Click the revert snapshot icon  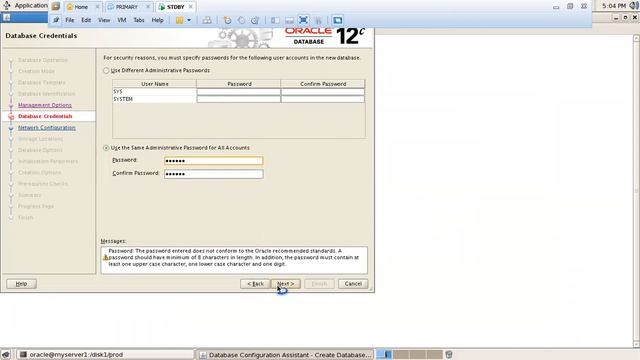pyautogui.click(x=241, y=20)
